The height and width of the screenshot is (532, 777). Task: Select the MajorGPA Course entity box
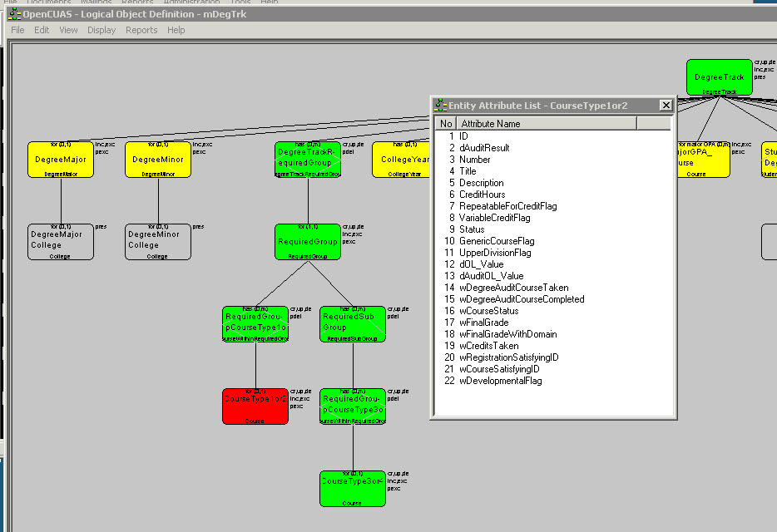tap(704, 160)
